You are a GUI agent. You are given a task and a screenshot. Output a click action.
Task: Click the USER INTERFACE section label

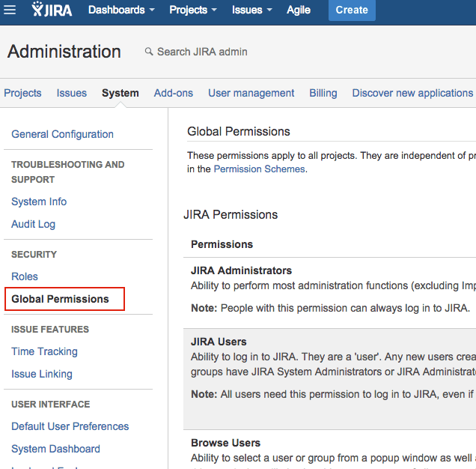51,405
